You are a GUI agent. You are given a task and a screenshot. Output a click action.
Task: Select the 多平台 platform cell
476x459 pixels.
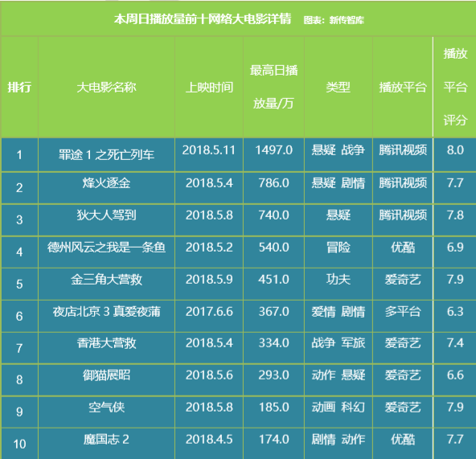[403, 317]
